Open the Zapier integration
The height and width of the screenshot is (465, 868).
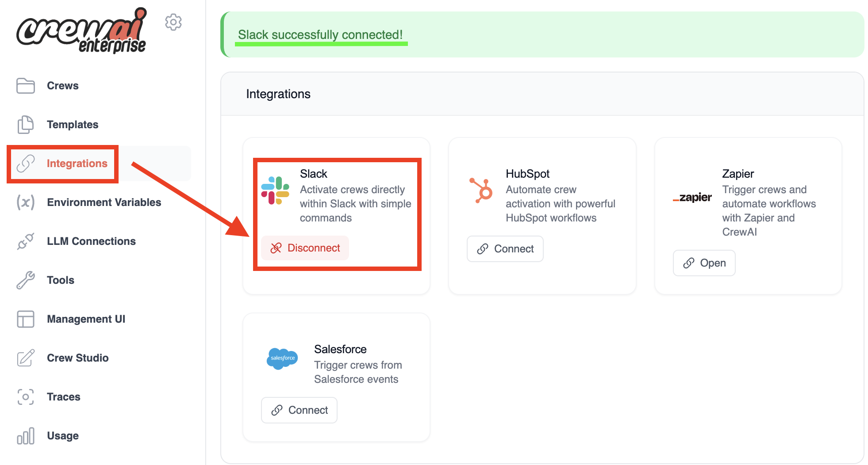click(704, 263)
